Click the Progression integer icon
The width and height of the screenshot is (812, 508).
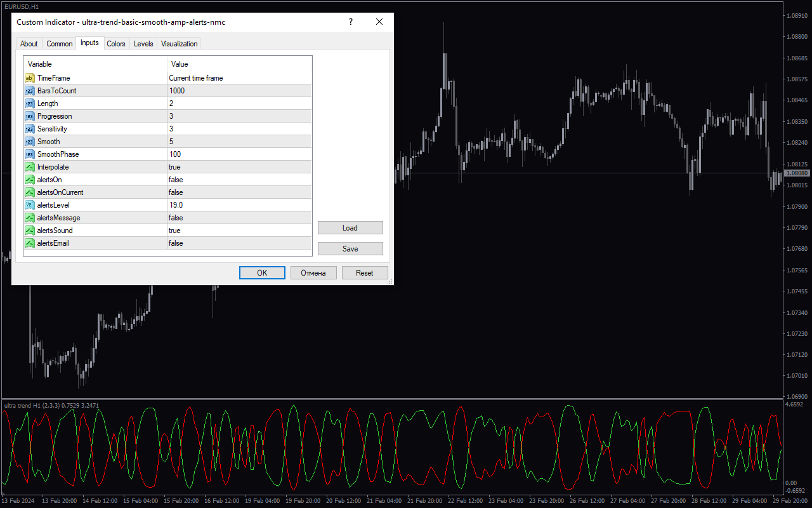click(x=29, y=116)
